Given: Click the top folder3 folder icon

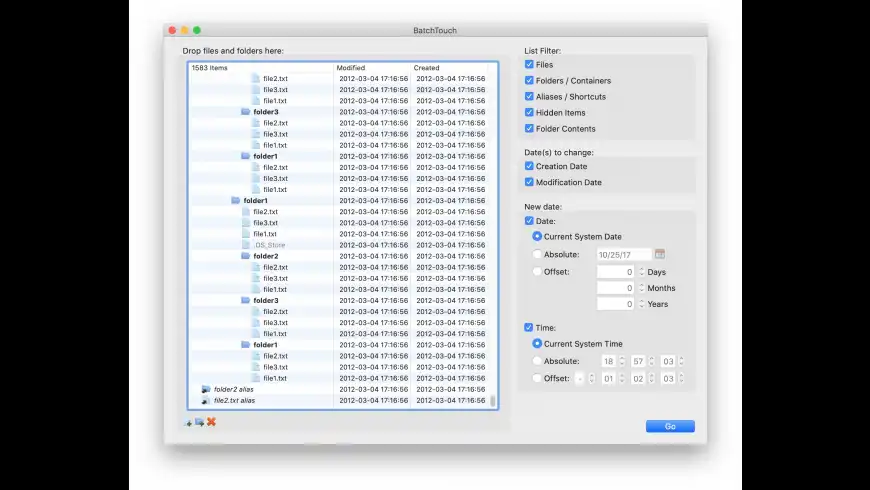Looking at the screenshot, I should 246,112.
